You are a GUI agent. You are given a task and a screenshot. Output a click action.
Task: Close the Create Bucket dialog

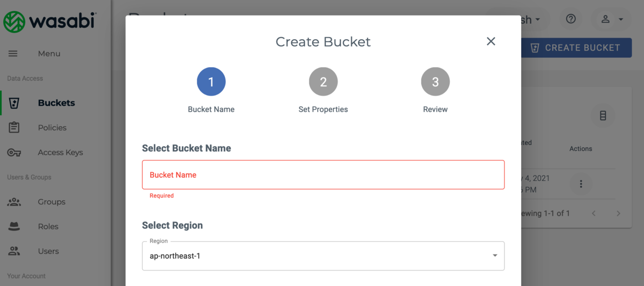(491, 41)
